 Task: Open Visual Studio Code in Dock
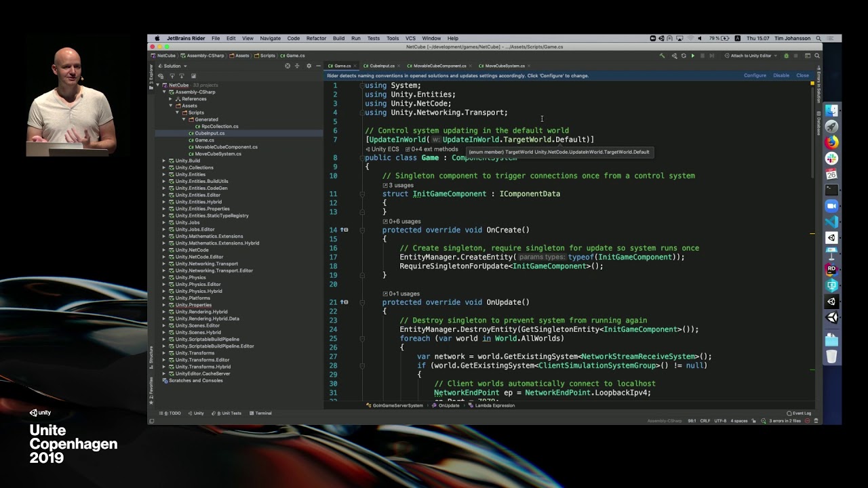point(831,222)
